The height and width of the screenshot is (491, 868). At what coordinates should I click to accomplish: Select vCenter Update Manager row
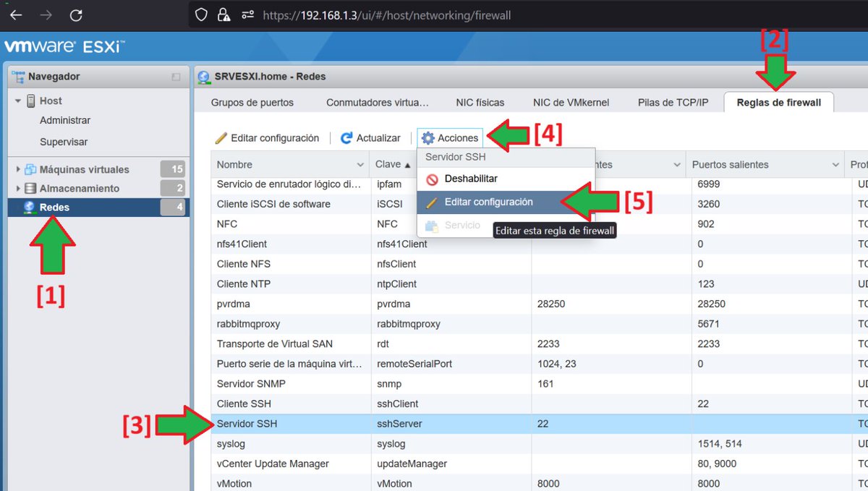pos(540,464)
